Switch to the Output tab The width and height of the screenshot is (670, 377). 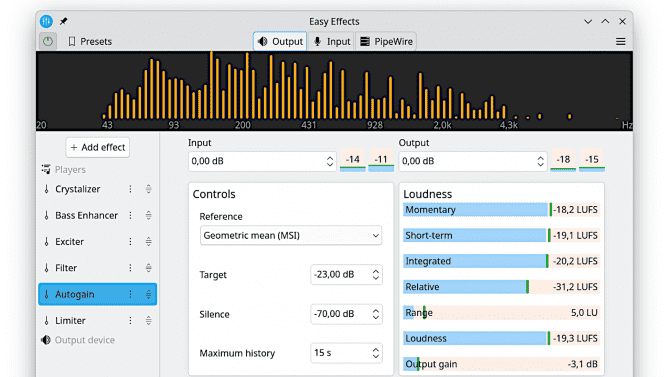click(280, 41)
